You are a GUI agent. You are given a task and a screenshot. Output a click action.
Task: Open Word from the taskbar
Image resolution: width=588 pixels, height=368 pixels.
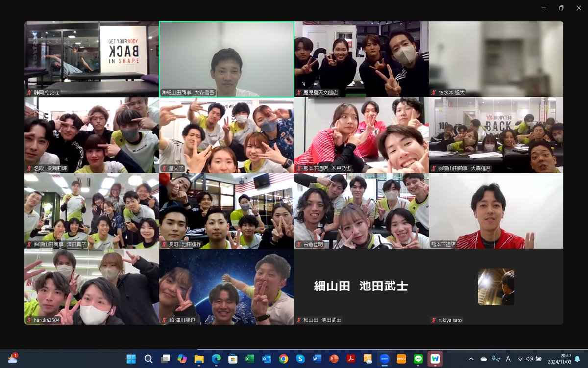coord(317,359)
